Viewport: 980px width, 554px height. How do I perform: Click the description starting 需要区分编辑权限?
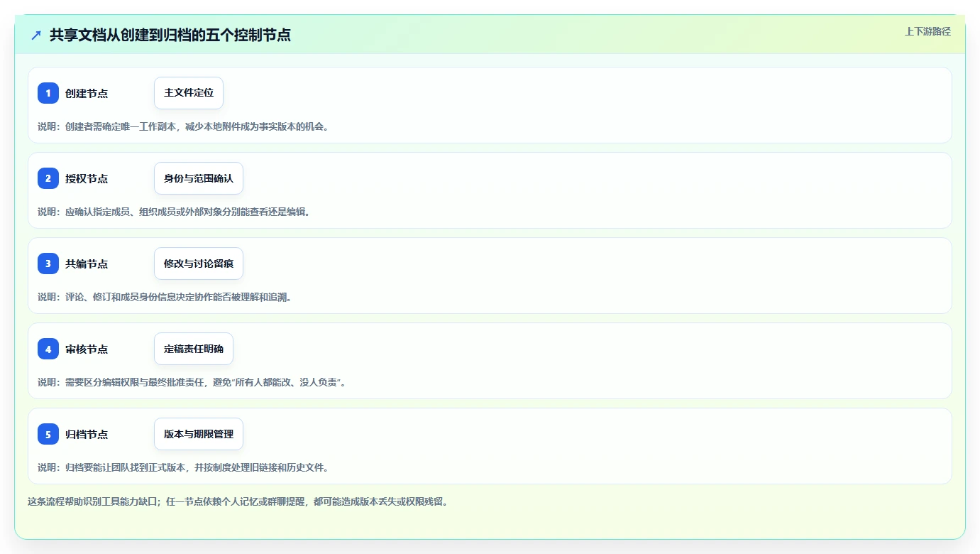pos(192,382)
